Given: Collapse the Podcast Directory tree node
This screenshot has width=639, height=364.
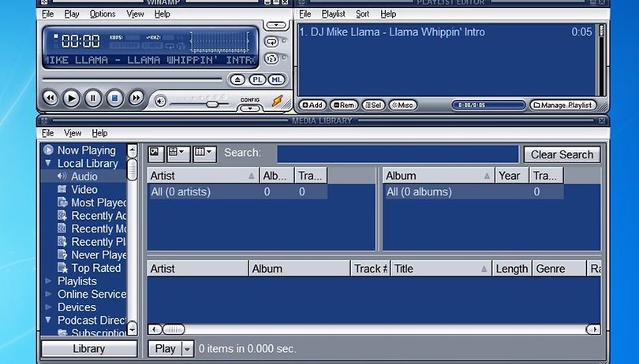Looking at the screenshot, I should [x=48, y=320].
